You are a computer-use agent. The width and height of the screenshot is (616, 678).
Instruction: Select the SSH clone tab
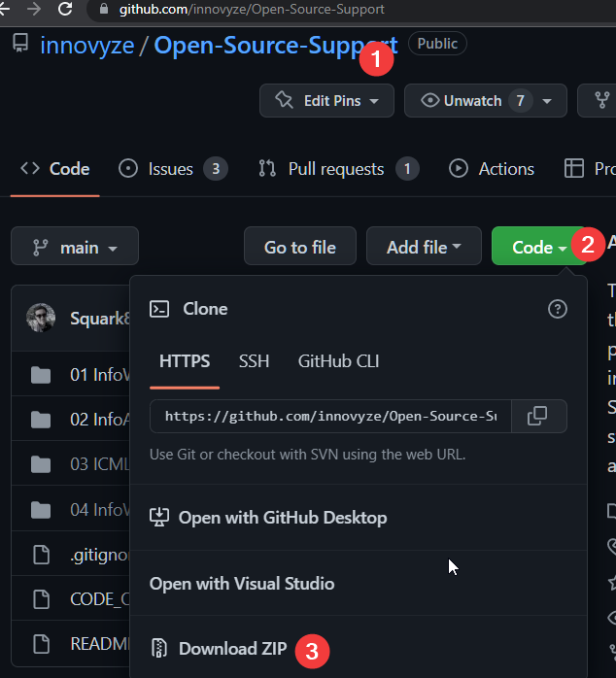[x=254, y=361]
